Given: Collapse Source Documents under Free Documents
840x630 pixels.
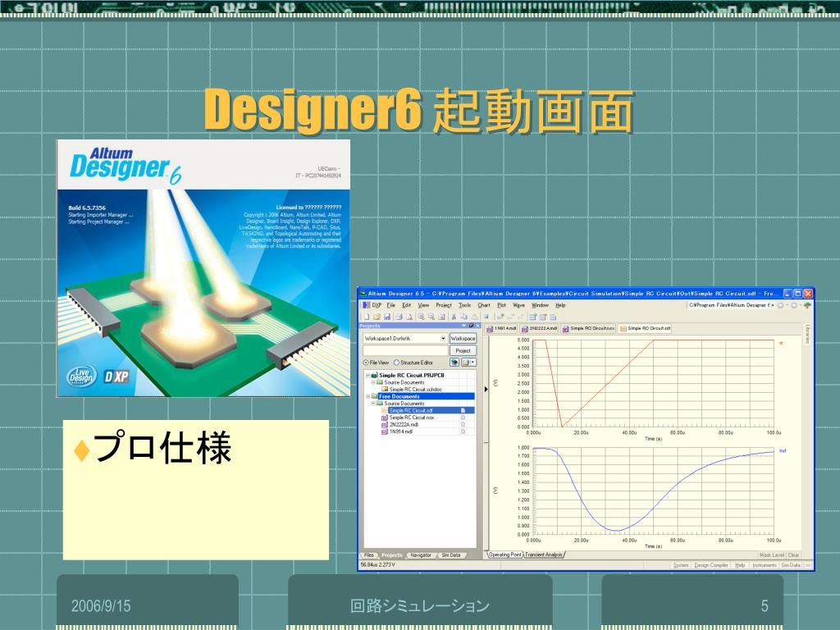Looking at the screenshot, I should pos(373,404).
